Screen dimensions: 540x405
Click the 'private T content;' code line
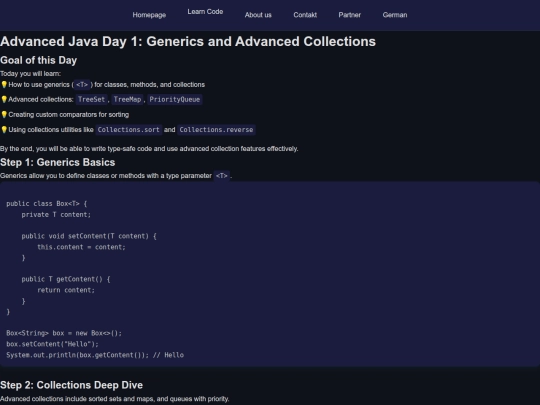tap(56, 215)
